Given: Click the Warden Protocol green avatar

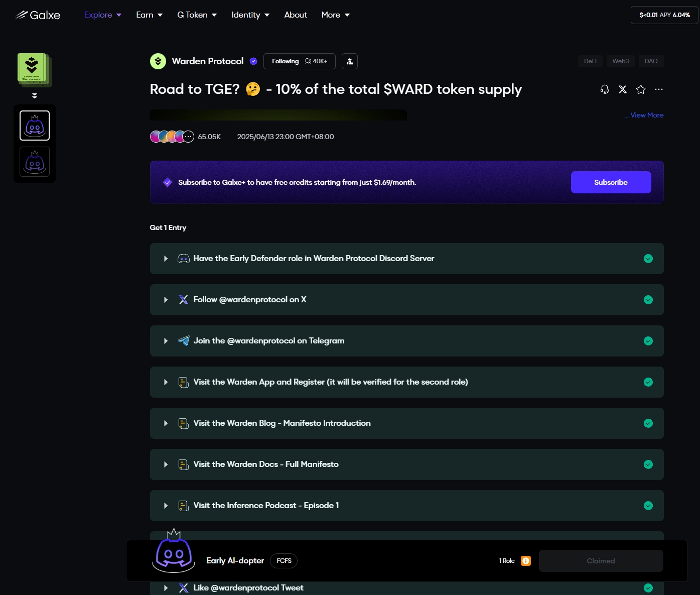Looking at the screenshot, I should coord(158,61).
